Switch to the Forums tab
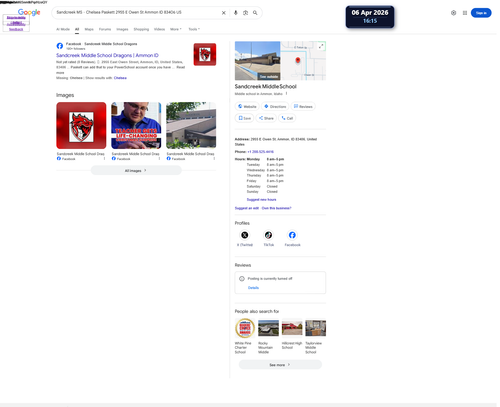The image size is (500, 407). point(105,29)
